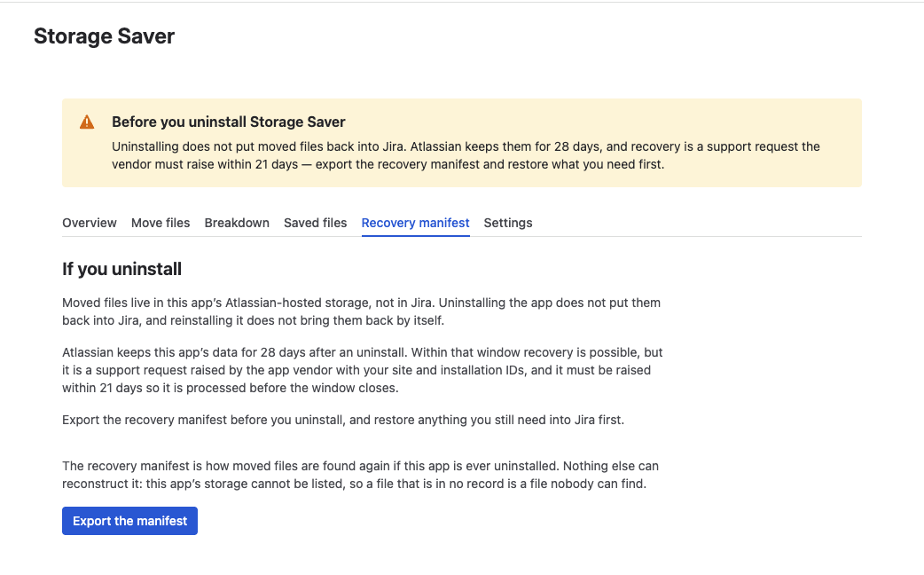Open the Overview tab
924x575 pixels.
[x=90, y=223]
